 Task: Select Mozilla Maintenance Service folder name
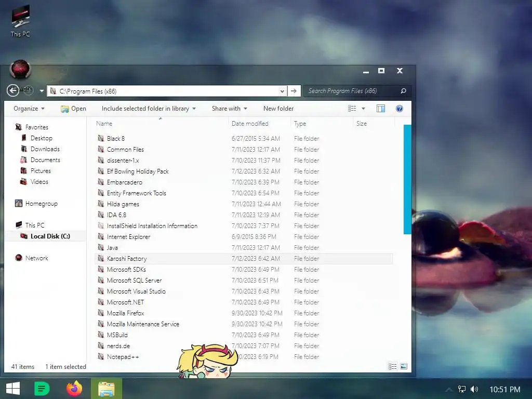click(143, 324)
